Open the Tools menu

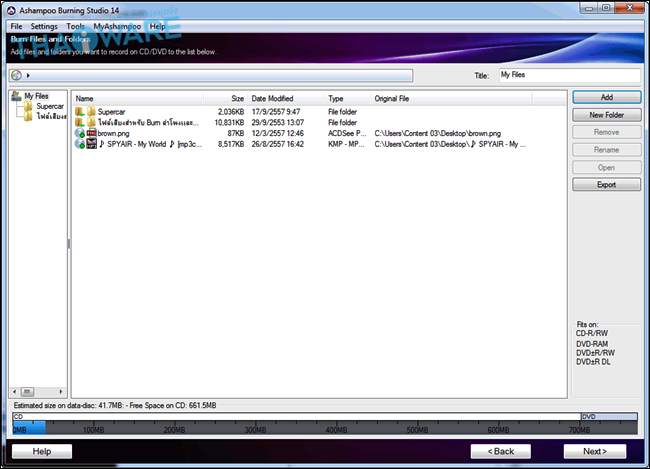(x=75, y=27)
